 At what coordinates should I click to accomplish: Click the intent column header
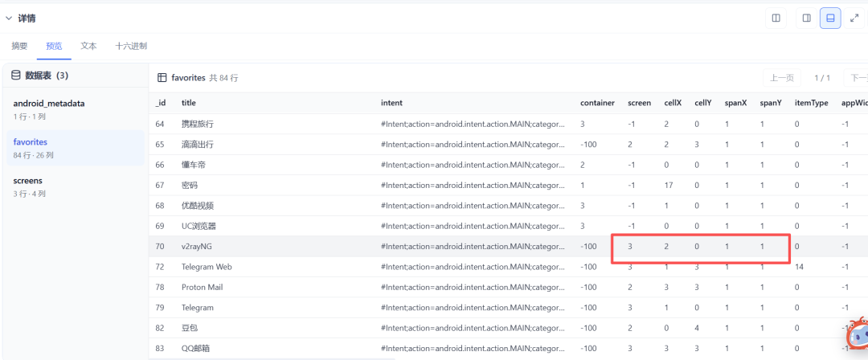click(x=392, y=103)
